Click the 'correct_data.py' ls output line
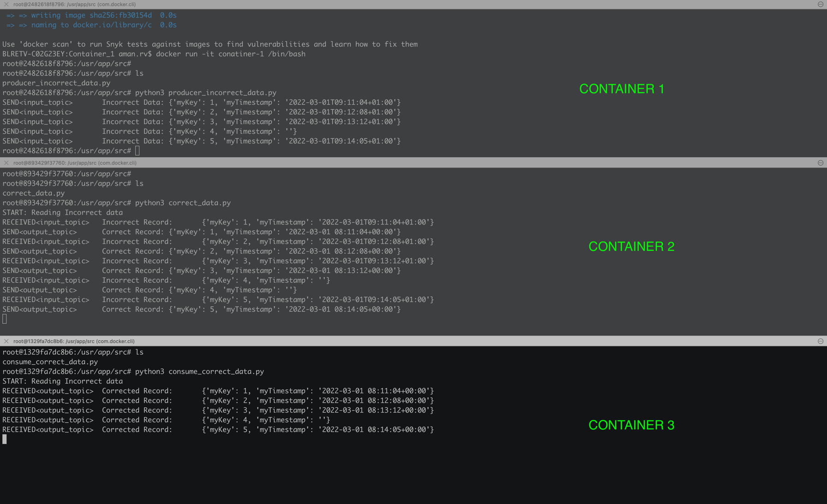 34,193
